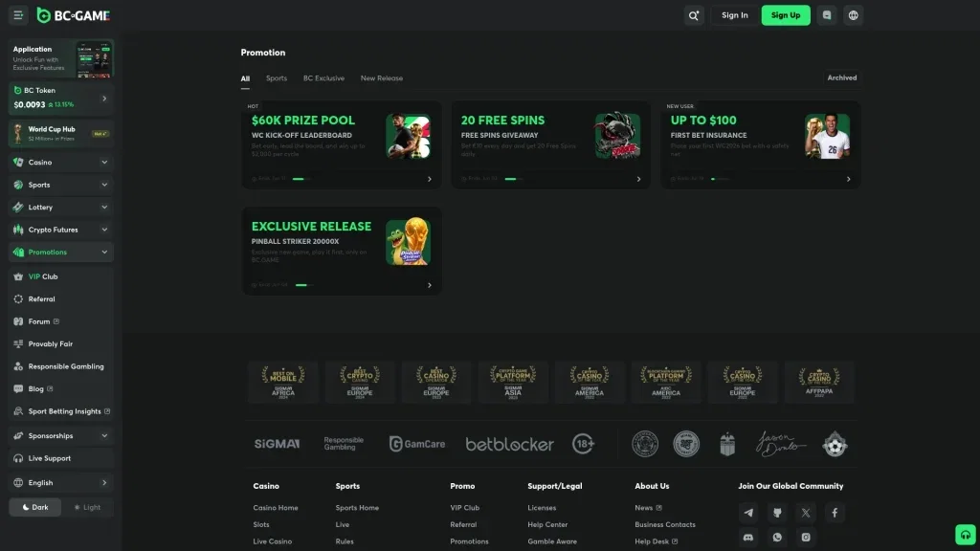This screenshot has width=980, height=551.
Task: Click the GamCare logo
Action: pos(417,444)
